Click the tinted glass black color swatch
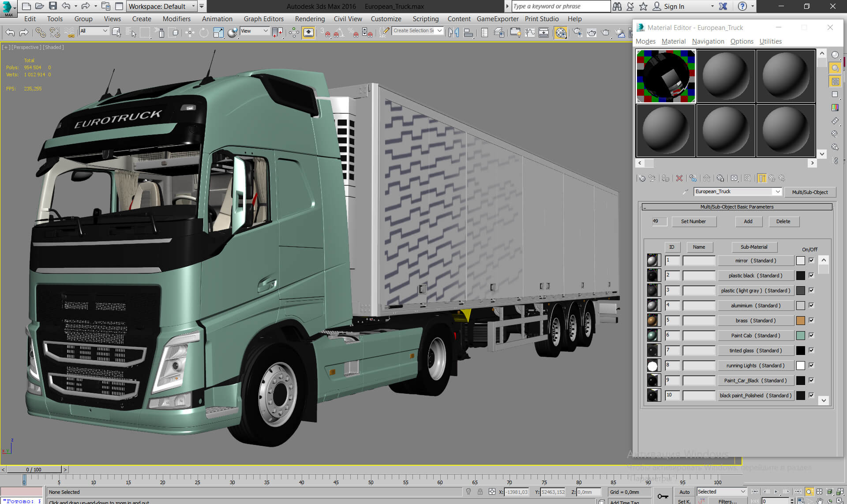 coord(800,351)
